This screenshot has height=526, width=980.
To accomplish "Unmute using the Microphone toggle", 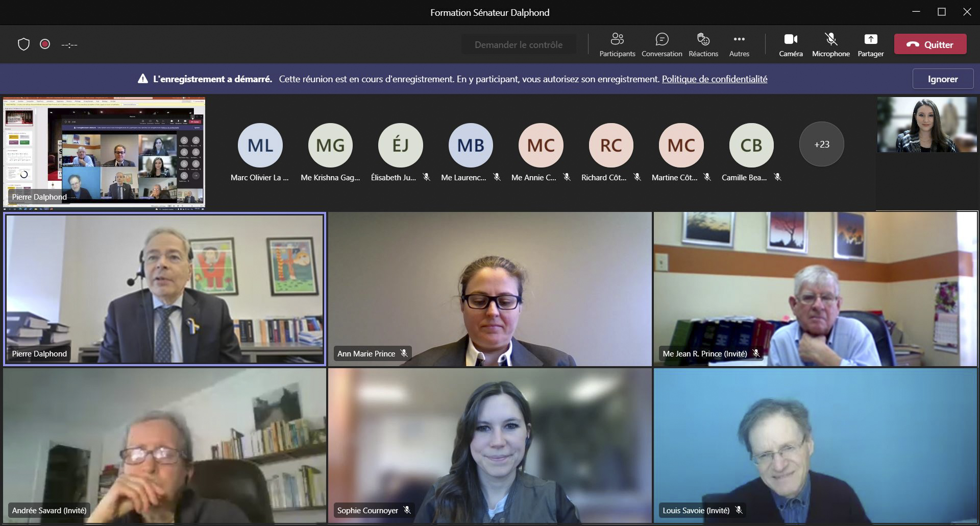I will pyautogui.click(x=830, y=44).
